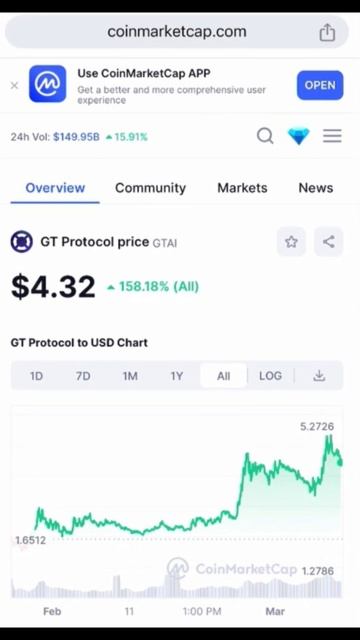The height and width of the screenshot is (640, 360).
Task: Open the hamburger menu
Action: pyautogui.click(x=332, y=136)
